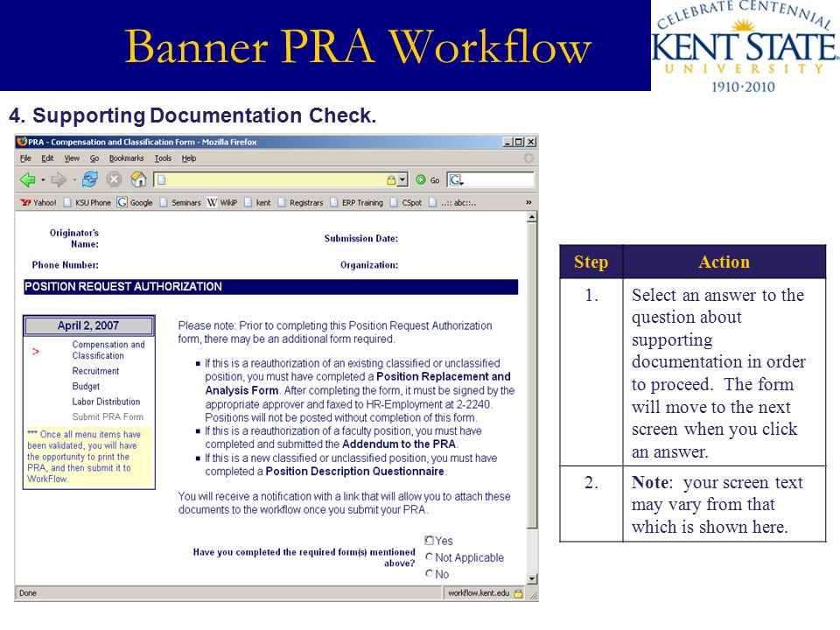Go to the Budget section
The image size is (840, 630).
[x=86, y=386]
